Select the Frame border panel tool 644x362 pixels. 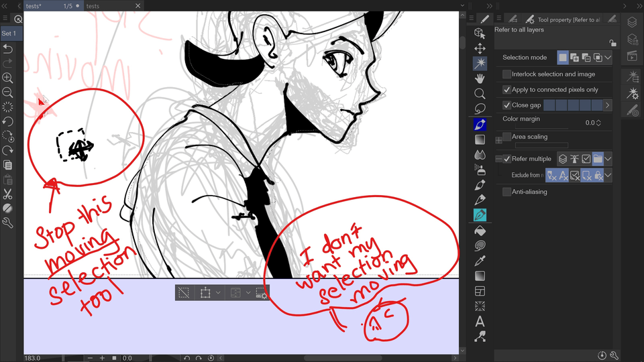click(x=480, y=291)
